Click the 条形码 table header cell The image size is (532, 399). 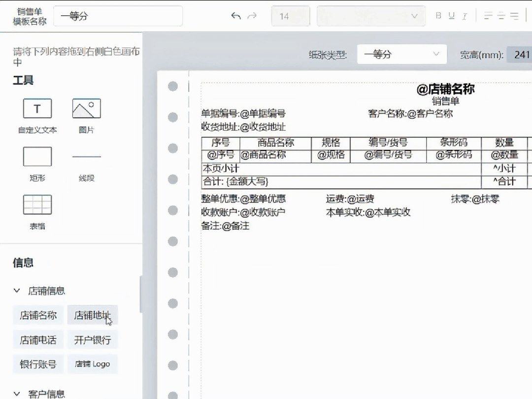tap(454, 143)
